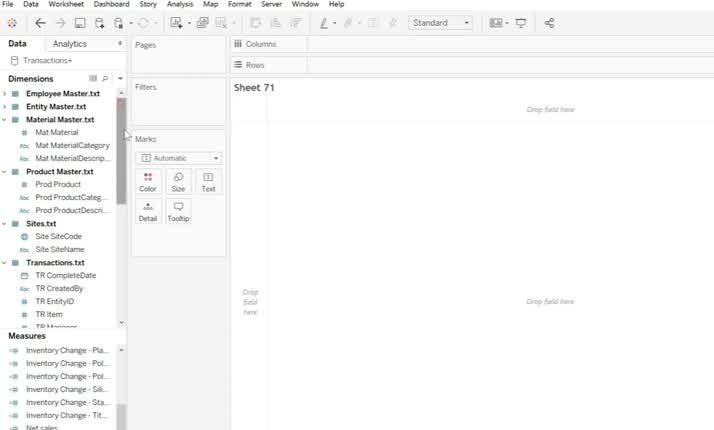Click the search icon in Dimensions header
This screenshot has height=430, width=714.
coord(105,78)
